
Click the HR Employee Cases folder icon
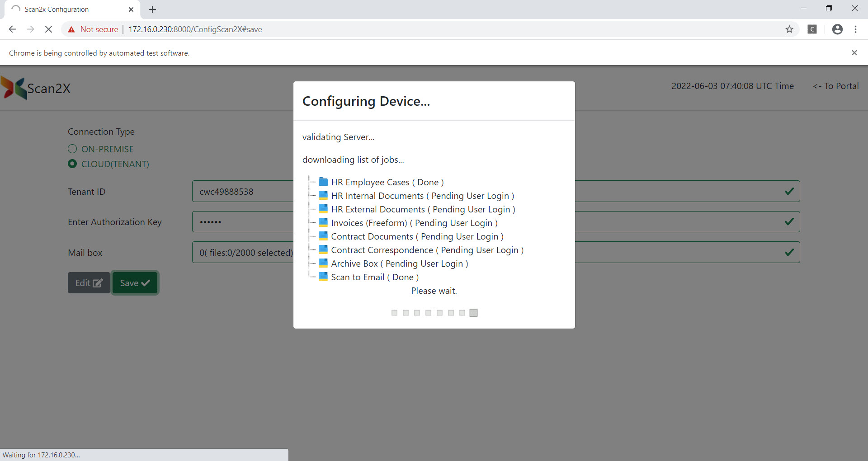[323, 182]
